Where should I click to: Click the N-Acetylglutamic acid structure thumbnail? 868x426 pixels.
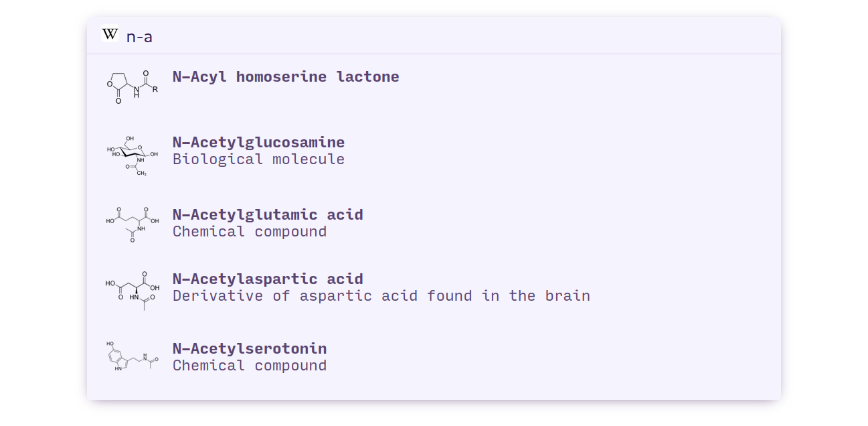pos(133,224)
